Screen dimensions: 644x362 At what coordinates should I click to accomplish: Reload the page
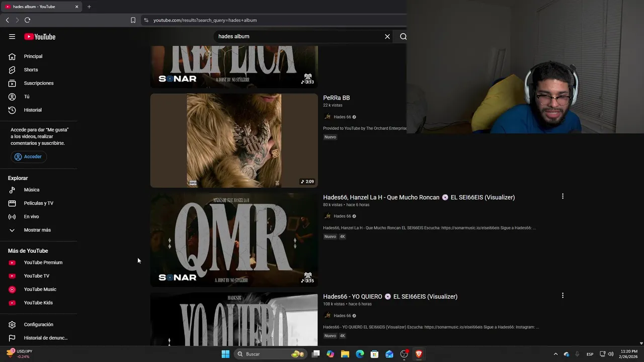27,20
